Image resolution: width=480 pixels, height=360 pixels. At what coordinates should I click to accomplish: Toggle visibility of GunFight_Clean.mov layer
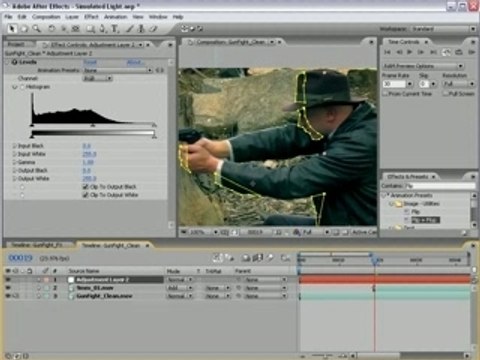pos(8,296)
